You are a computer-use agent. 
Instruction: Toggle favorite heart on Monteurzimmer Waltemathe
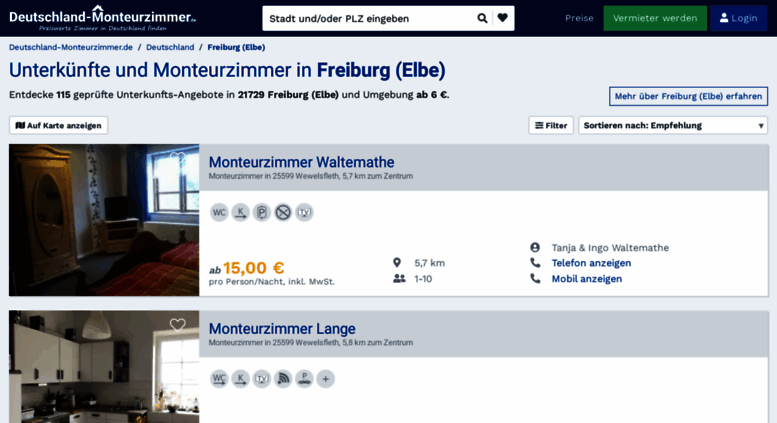click(177, 159)
